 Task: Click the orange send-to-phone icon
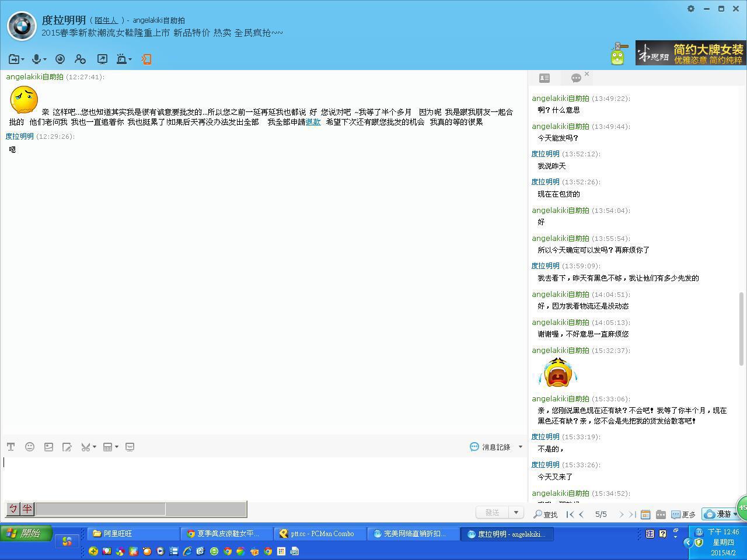tap(146, 59)
